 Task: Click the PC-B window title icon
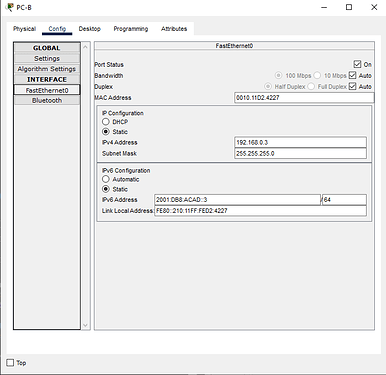(x=10, y=7)
